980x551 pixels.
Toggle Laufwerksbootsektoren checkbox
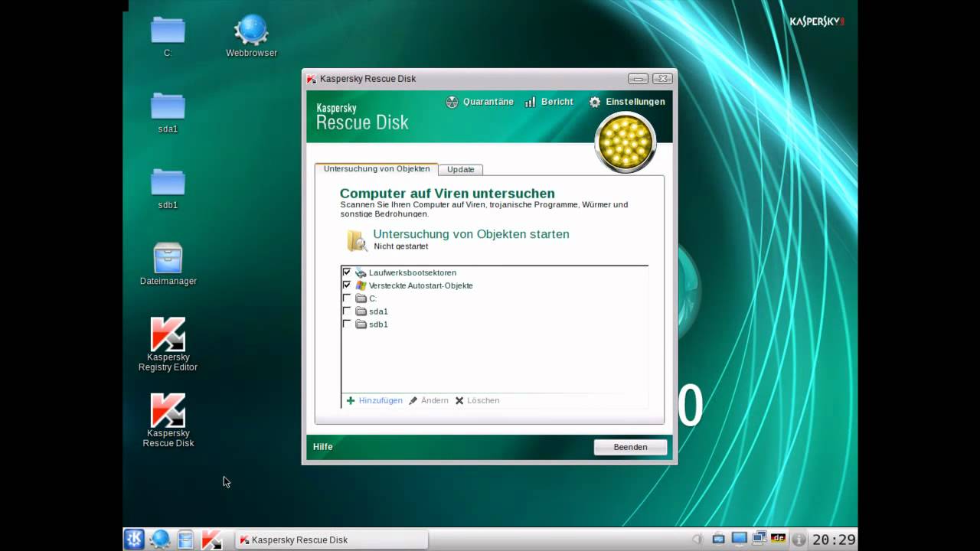click(347, 272)
